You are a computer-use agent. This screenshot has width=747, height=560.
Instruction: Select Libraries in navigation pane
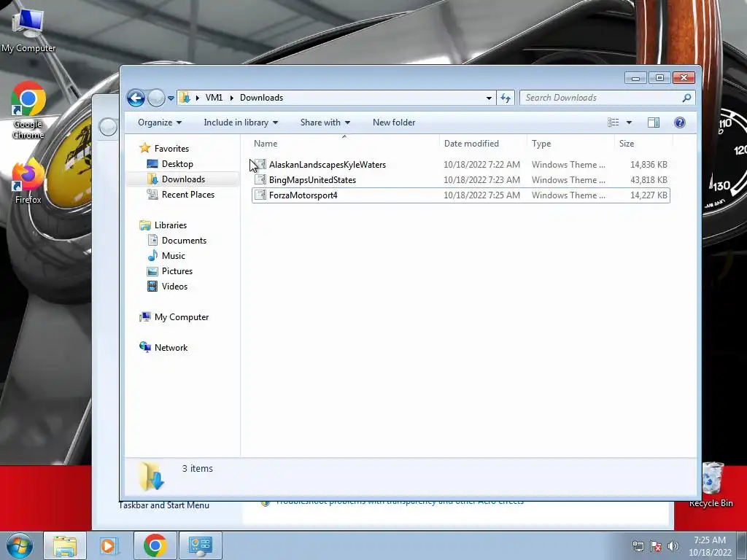coord(171,225)
